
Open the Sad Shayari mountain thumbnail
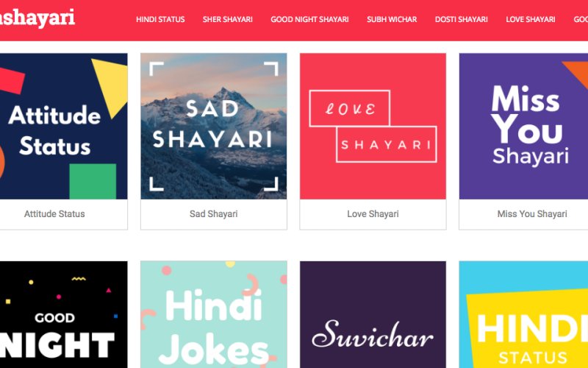coord(214,126)
